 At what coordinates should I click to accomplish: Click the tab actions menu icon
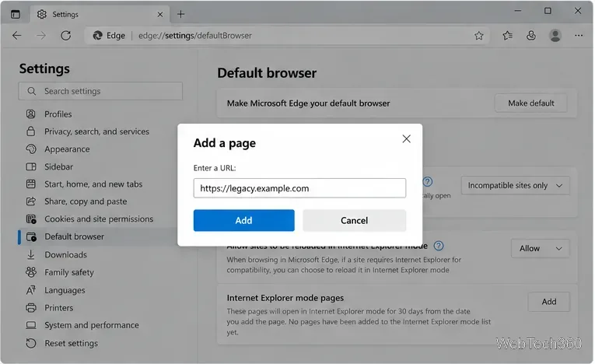(16, 15)
